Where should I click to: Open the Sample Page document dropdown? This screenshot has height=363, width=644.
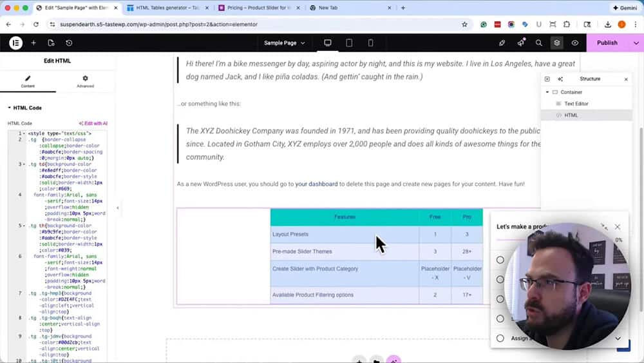(284, 43)
